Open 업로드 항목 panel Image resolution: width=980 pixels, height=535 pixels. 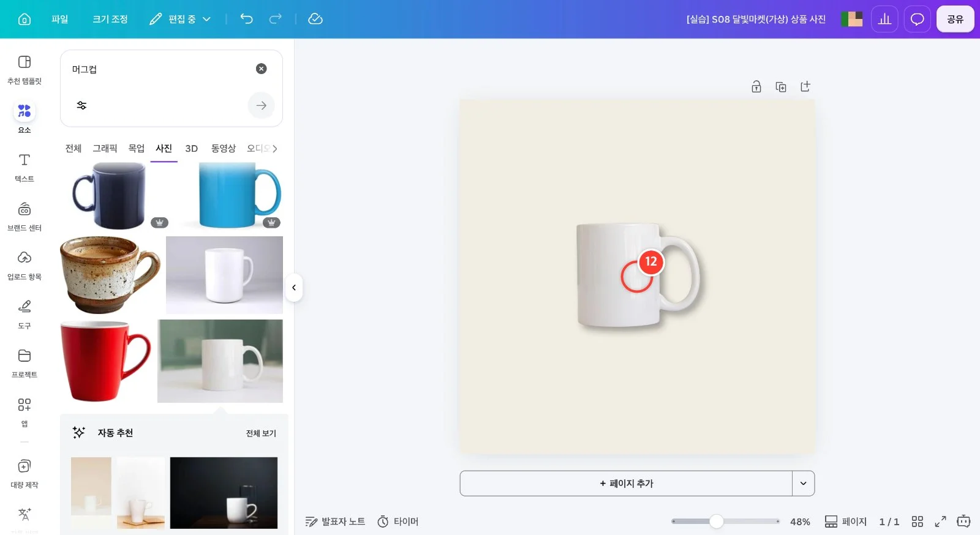(24, 266)
